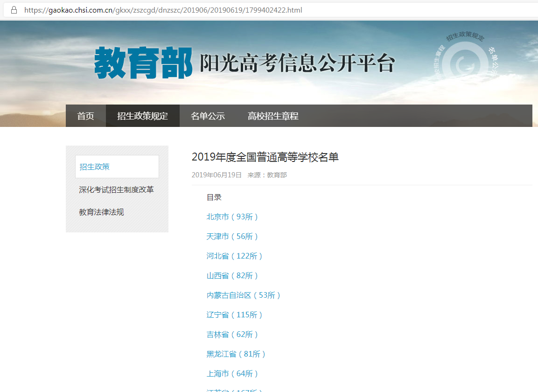Screen dimensions: 538x392
Task: Click the source text 来源：教育部
Action: (x=267, y=175)
